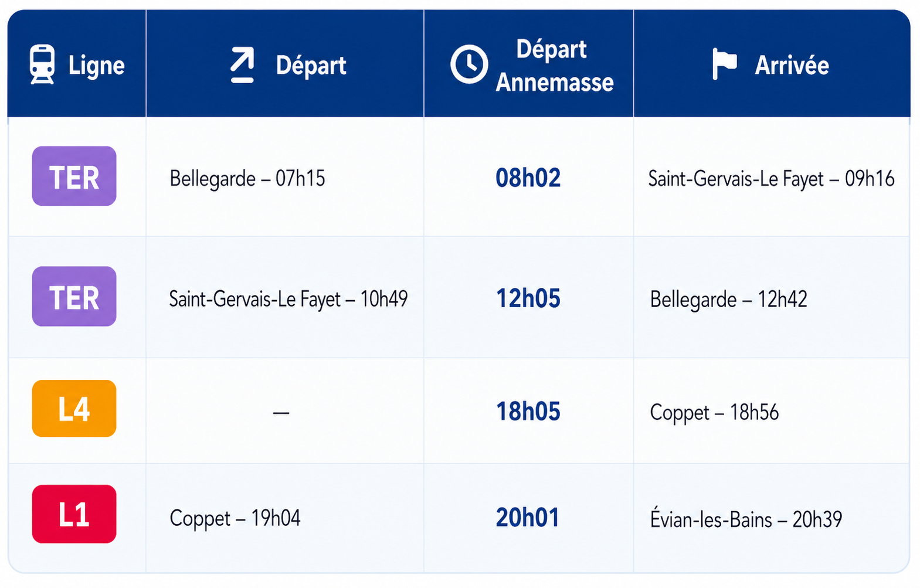This screenshot has width=920, height=588.
Task: Click Évian-les-Bains – 20h39 arrival
Action: (746, 519)
